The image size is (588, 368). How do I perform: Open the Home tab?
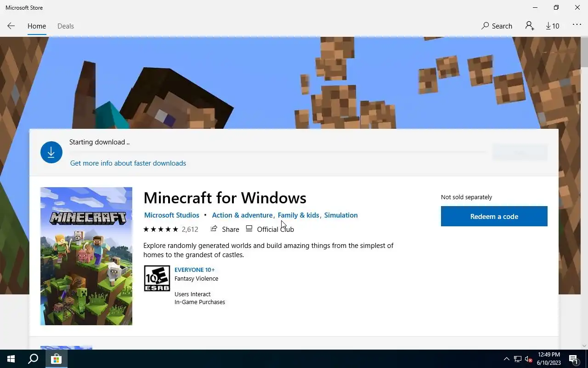click(37, 26)
